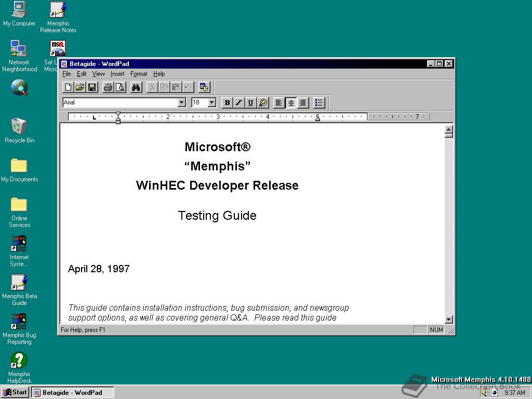The height and width of the screenshot is (399, 532).
Task: Select Memphis HelpDesk desktop icon
Action: [x=19, y=368]
